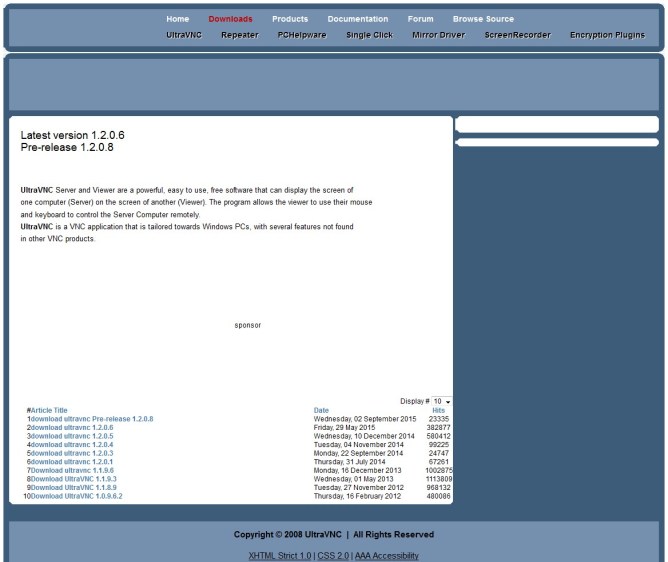668x562 pixels.
Task: Click the 'sponsor' label
Action: [248, 325]
